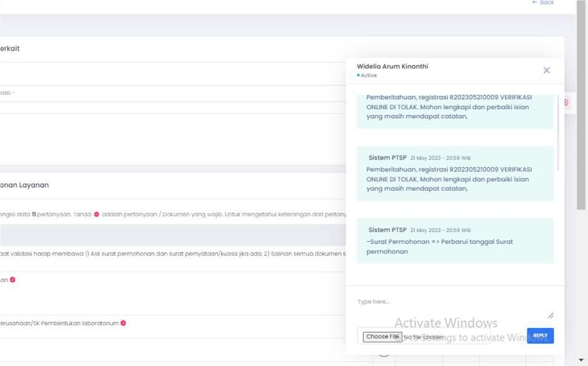
Task: Click the resize grip on message textarea
Action: click(550, 315)
